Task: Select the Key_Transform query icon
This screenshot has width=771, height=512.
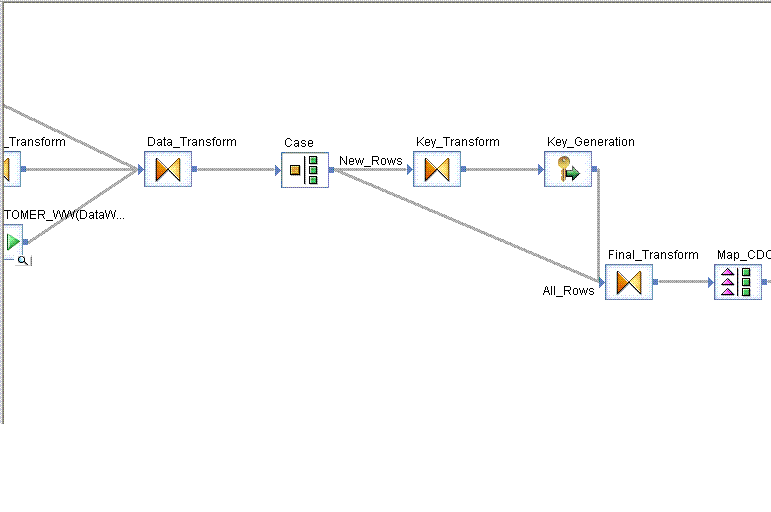Action: click(x=437, y=170)
